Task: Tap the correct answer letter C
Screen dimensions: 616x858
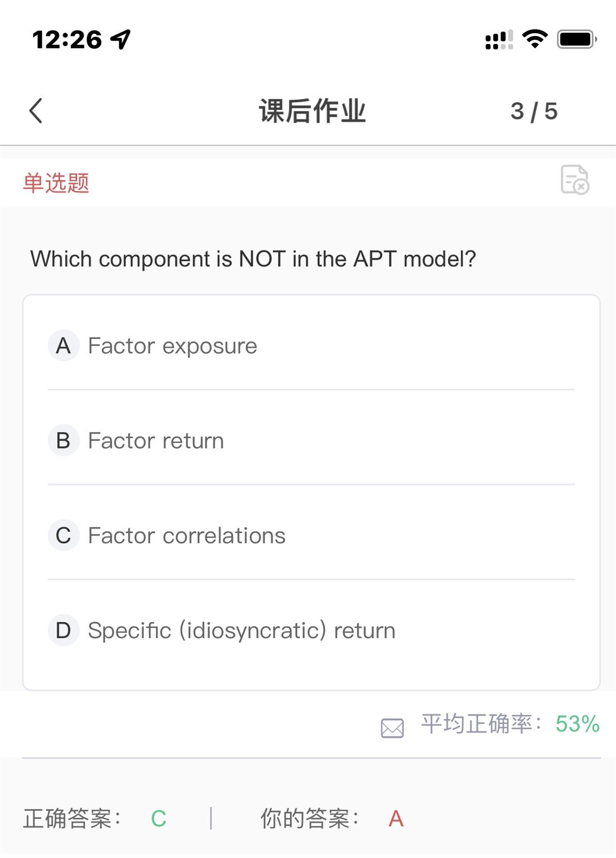Action: coord(159,819)
